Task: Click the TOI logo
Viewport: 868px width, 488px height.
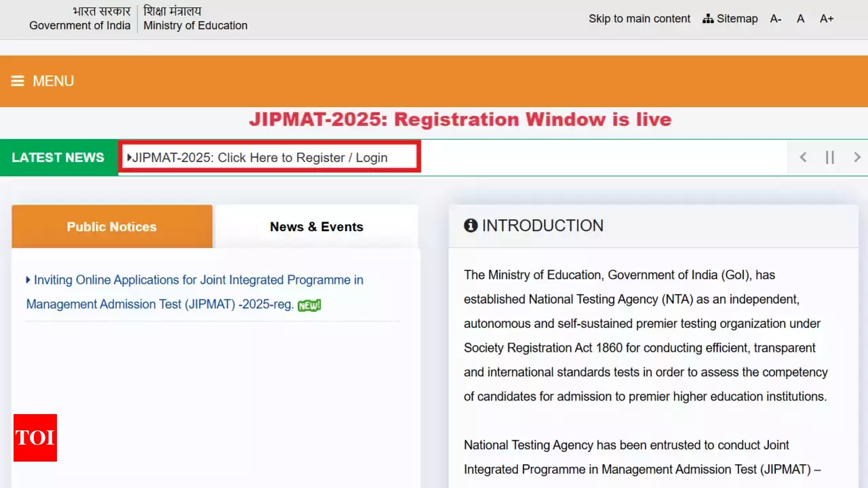Action: (x=35, y=438)
